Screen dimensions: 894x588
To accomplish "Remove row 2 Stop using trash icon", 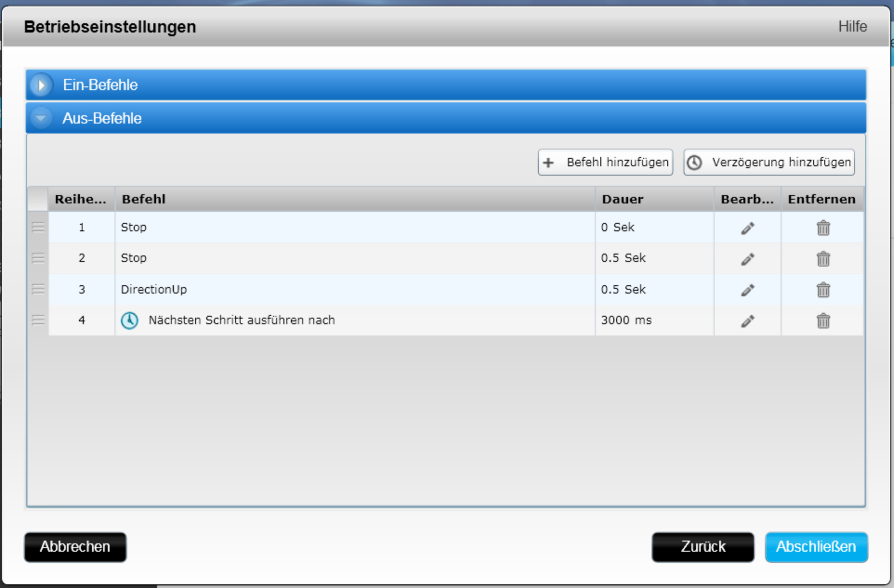I will pyautogui.click(x=823, y=259).
